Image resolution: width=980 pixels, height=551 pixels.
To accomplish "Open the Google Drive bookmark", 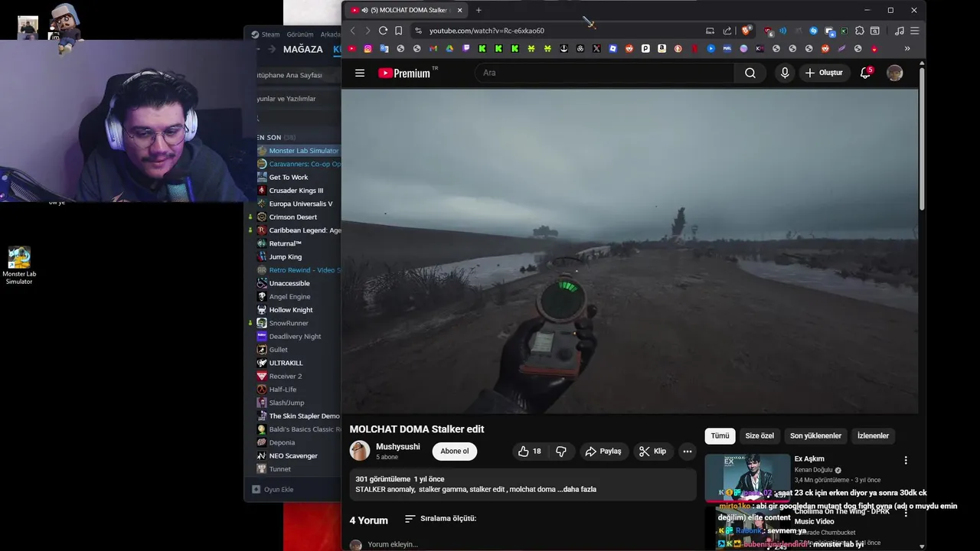I will point(449,48).
